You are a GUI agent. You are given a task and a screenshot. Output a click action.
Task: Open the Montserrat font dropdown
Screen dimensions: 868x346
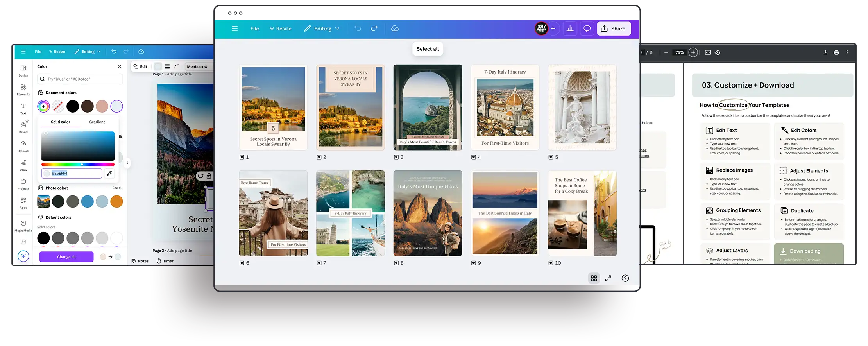point(197,66)
